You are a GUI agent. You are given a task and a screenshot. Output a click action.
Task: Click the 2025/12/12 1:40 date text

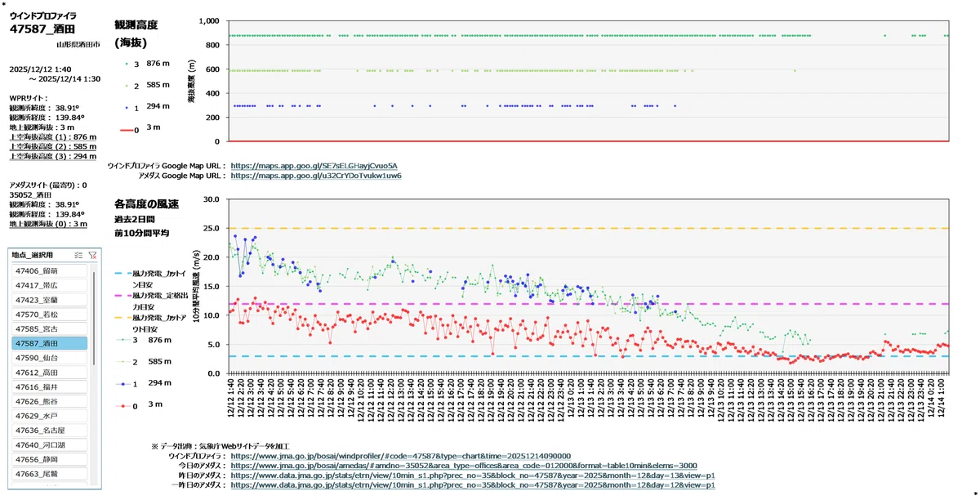[39, 69]
